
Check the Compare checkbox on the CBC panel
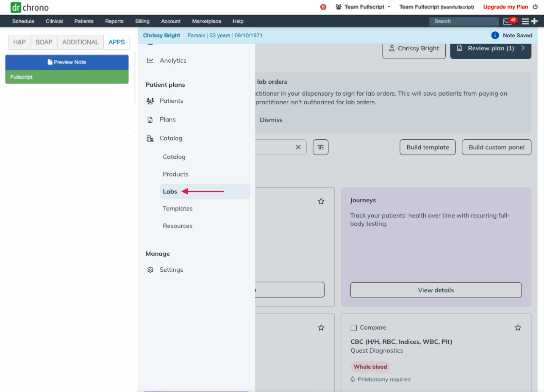(354, 327)
